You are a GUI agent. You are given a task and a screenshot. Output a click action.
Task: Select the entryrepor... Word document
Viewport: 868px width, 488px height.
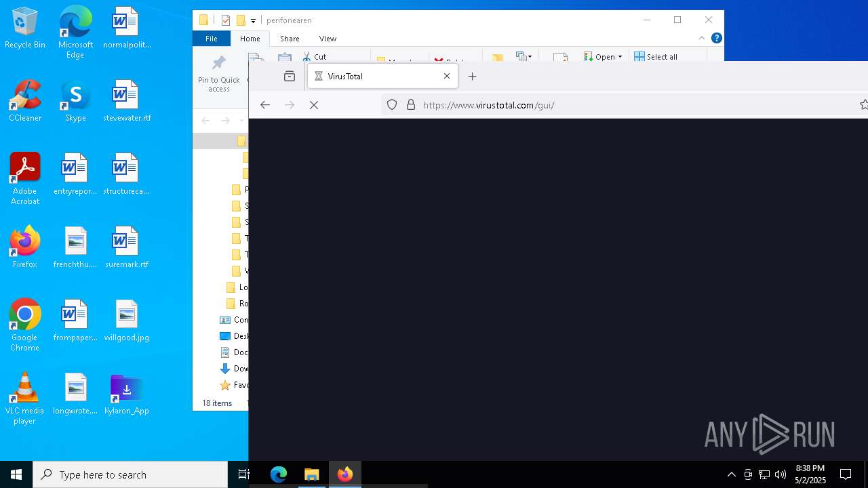75,175
